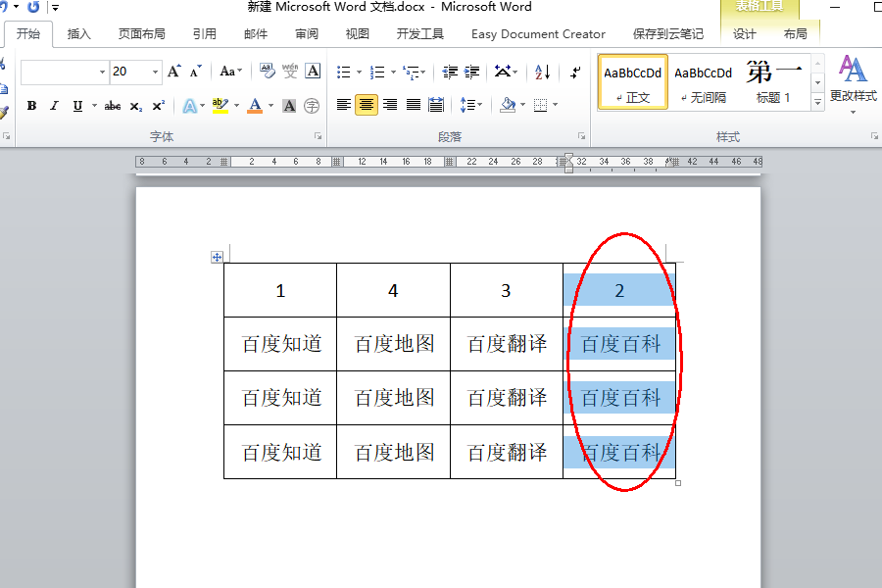Image resolution: width=882 pixels, height=588 pixels.
Task: Click the Character Shading icon
Action: [289, 106]
